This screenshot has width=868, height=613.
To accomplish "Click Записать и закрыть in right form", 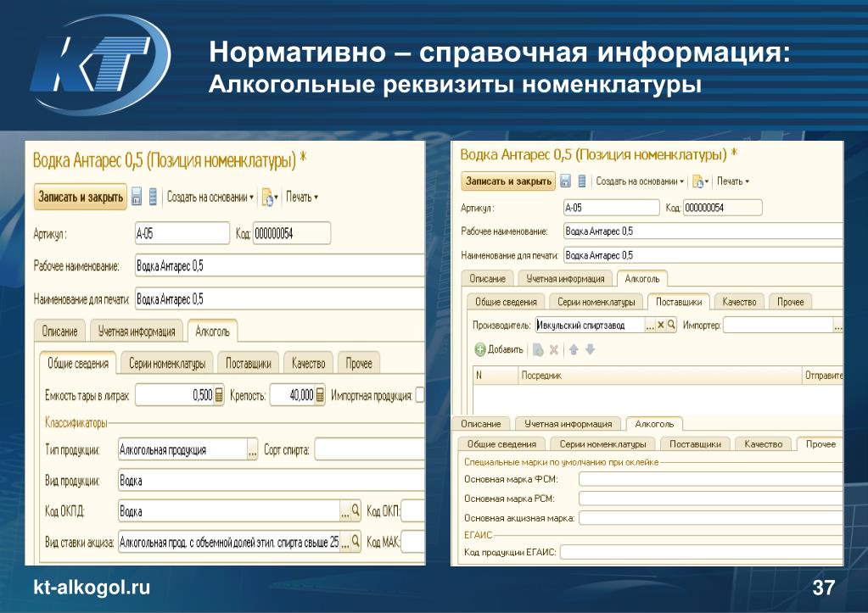I will pos(509,181).
